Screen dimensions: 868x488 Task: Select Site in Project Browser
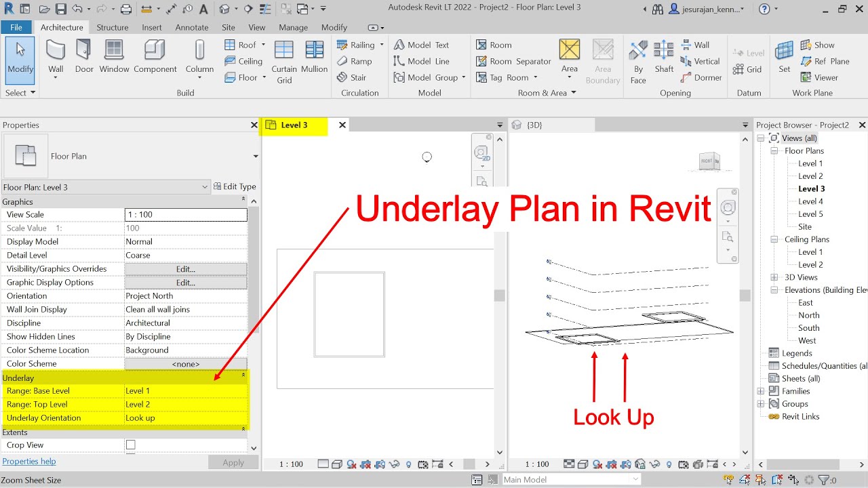(x=805, y=226)
